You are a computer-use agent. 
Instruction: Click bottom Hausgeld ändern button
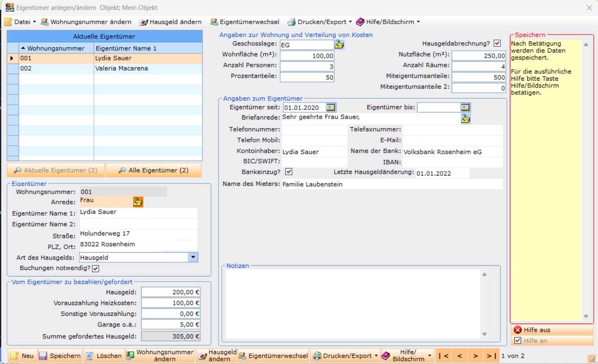click(217, 356)
